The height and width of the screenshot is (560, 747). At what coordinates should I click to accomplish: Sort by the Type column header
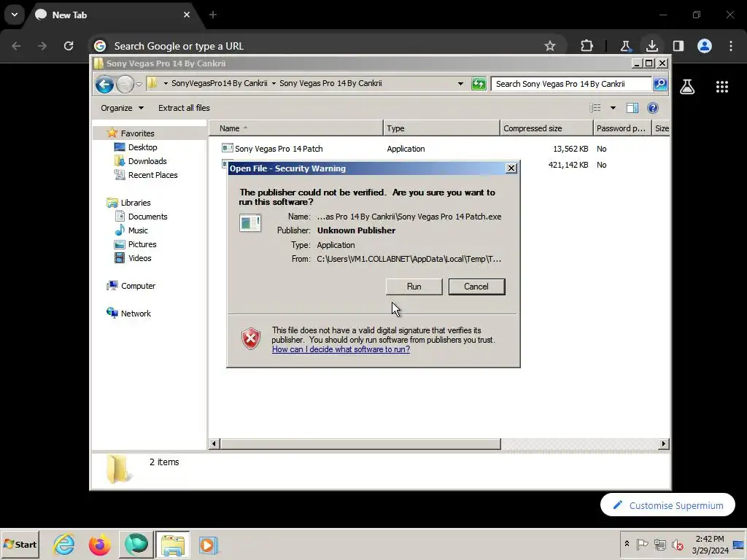click(x=441, y=128)
